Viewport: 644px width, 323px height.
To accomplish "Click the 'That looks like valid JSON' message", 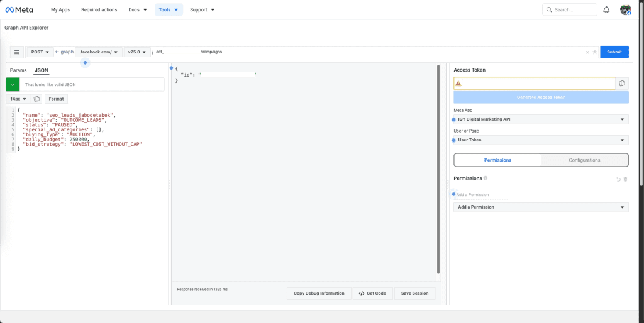I will (x=50, y=85).
